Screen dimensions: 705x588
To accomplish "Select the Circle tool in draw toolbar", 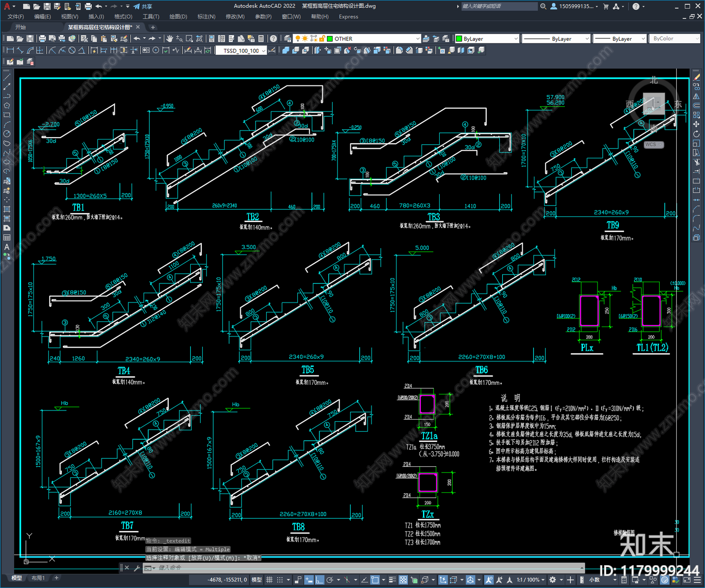I will pos(7,134).
